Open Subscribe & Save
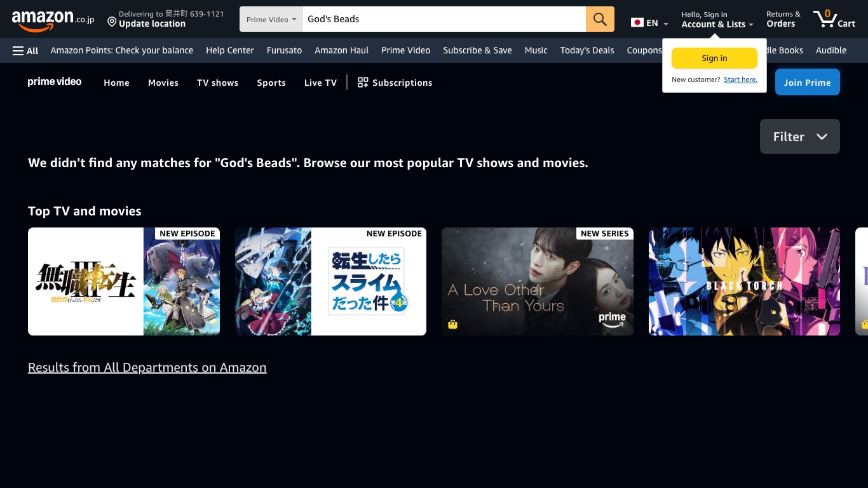Viewport: 868px width, 488px height. click(477, 50)
